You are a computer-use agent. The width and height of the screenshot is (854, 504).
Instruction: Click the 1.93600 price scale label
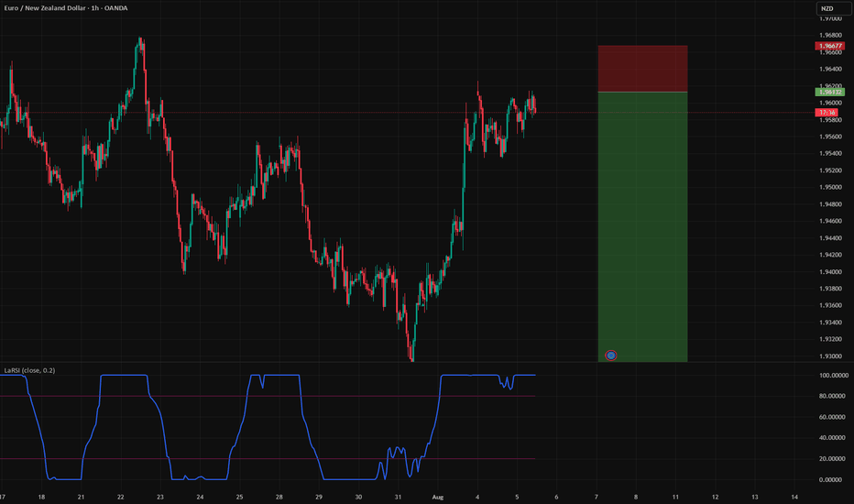click(x=830, y=306)
